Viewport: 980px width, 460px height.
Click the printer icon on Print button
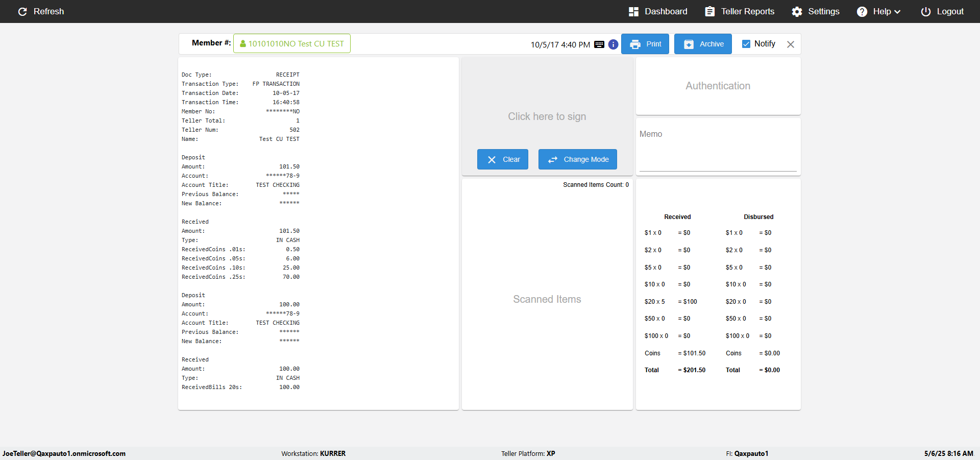(635, 44)
